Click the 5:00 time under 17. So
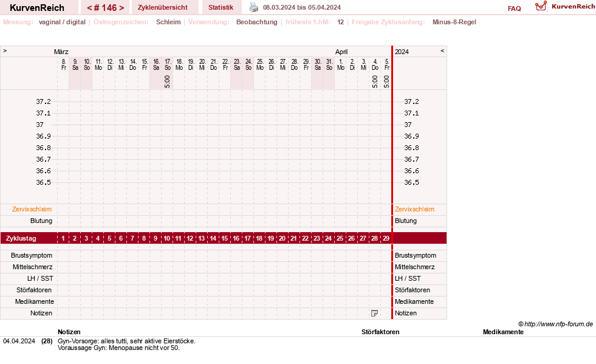 (x=167, y=81)
